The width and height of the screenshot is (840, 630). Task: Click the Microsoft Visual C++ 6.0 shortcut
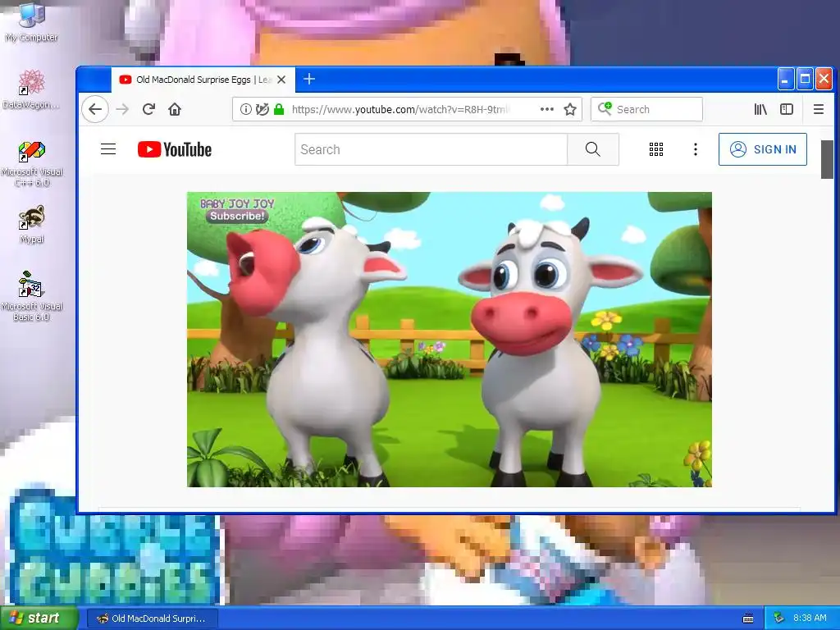(32, 163)
